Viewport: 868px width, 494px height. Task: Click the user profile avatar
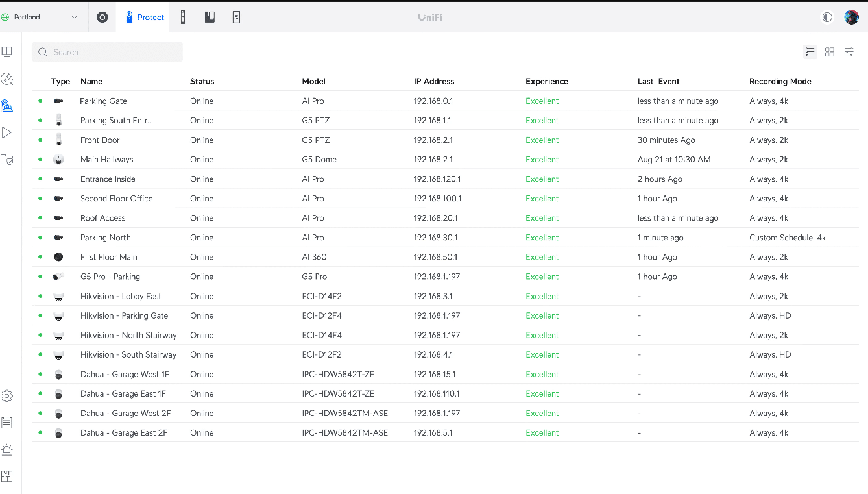851,18
